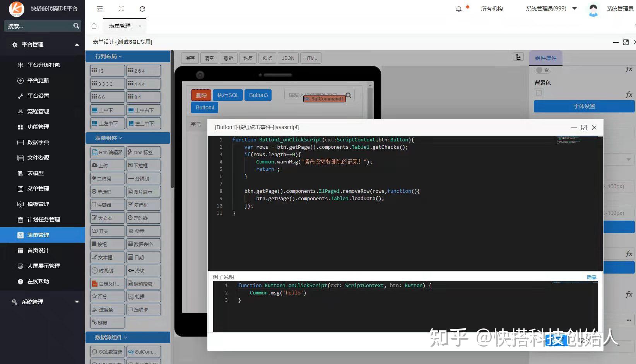Open 数据字典 in the sidebar
Screen dimensions: 636x364
(43, 142)
